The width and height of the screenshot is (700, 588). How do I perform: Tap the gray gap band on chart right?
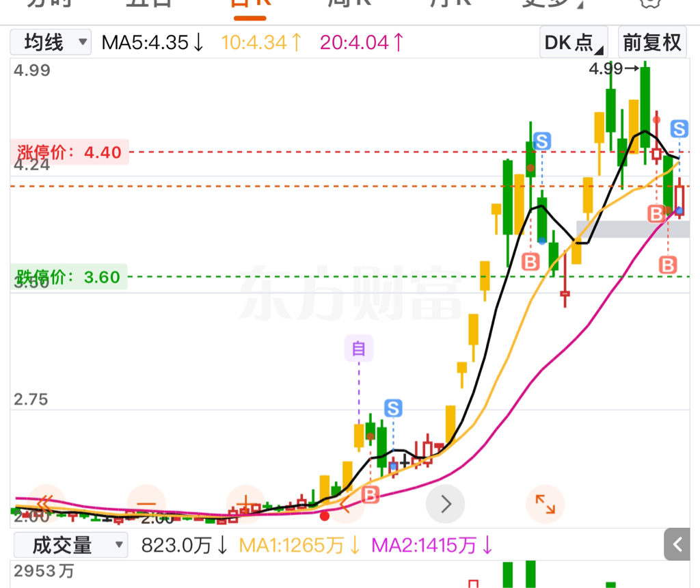pyautogui.click(x=633, y=229)
